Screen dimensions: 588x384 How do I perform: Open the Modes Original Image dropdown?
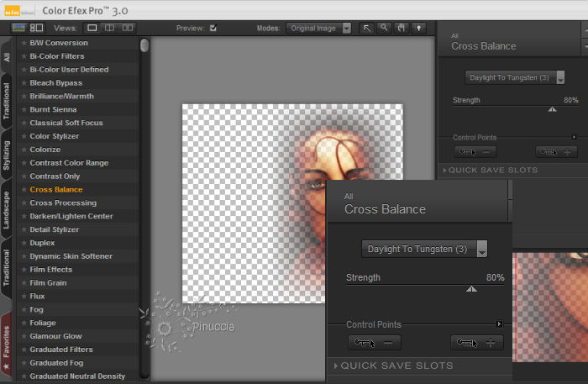click(318, 28)
